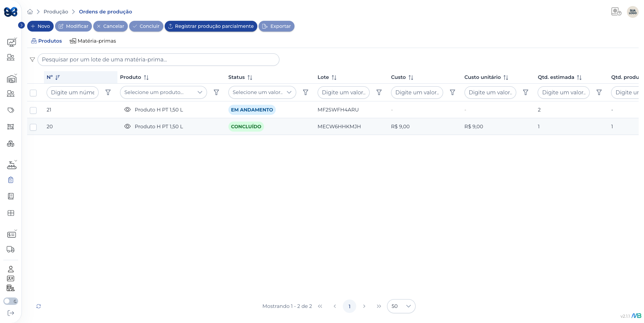Click the logout icon in sidebar
This screenshot has height=323, width=644.
coord(11,313)
